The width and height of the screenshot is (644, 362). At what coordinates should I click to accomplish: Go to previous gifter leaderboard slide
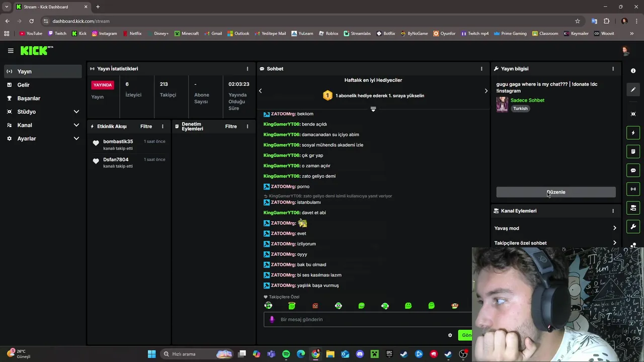260,91
